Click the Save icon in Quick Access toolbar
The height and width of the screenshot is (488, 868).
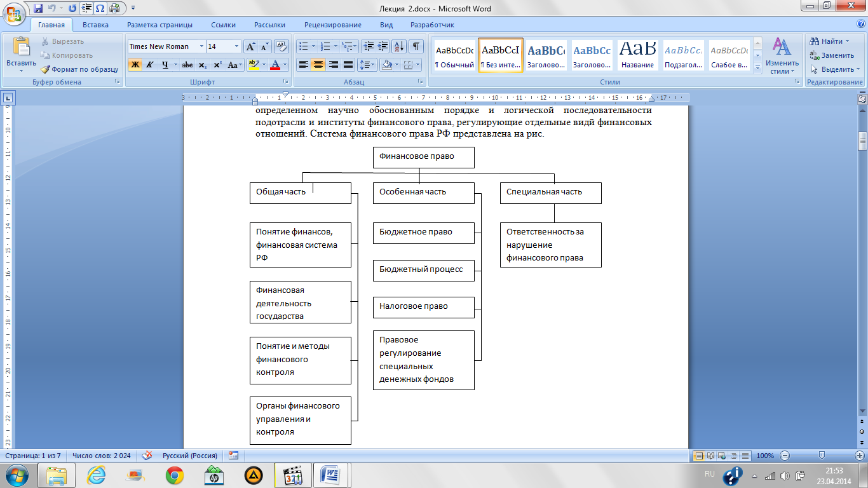tap(38, 8)
